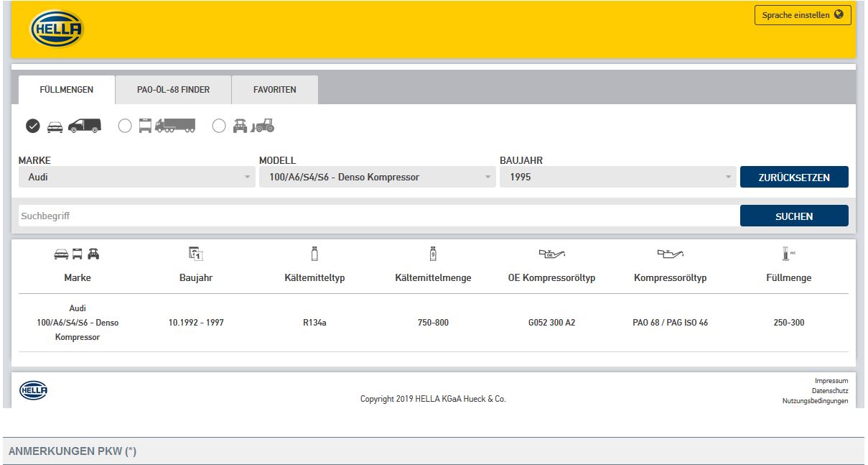868x465 pixels.
Task: Click the small HELLA logo in footer
Action: pyautogui.click(x=33, y=390)
